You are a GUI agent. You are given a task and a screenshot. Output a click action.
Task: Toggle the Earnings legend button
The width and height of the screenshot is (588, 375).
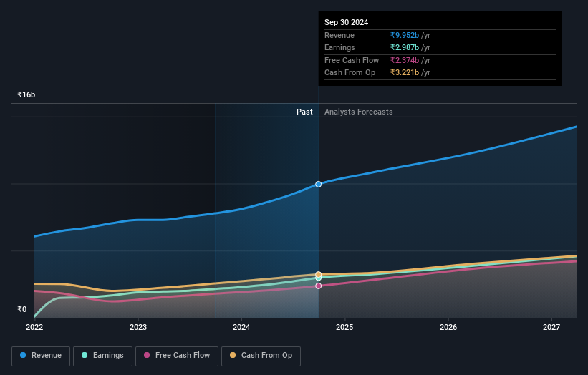tap(102, 356)
